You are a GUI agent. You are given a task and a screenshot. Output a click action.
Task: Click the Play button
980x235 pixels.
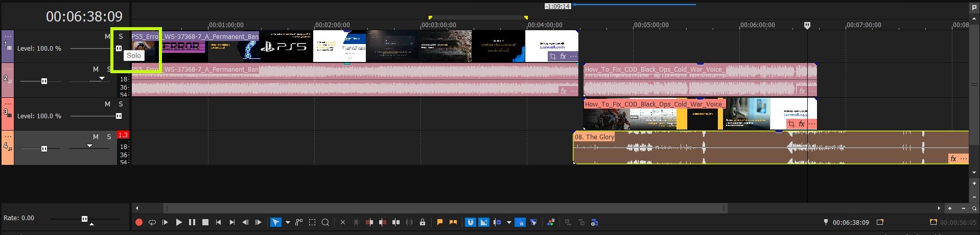[x=179, y=222]
